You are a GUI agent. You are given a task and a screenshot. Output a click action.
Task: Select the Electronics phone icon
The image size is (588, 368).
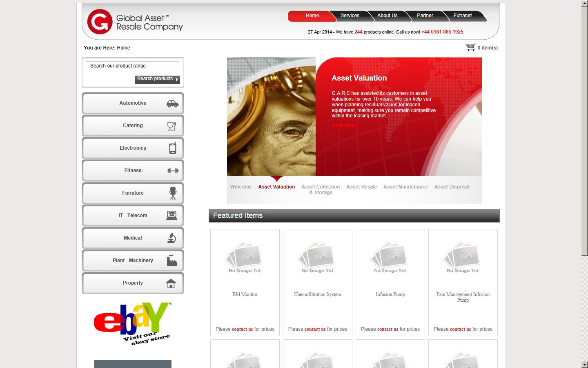173,148
